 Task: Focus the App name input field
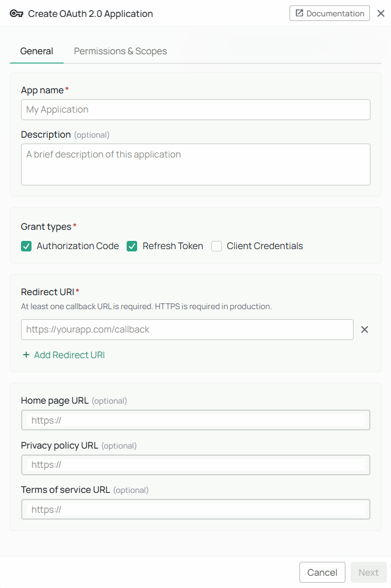pos(195,110)
